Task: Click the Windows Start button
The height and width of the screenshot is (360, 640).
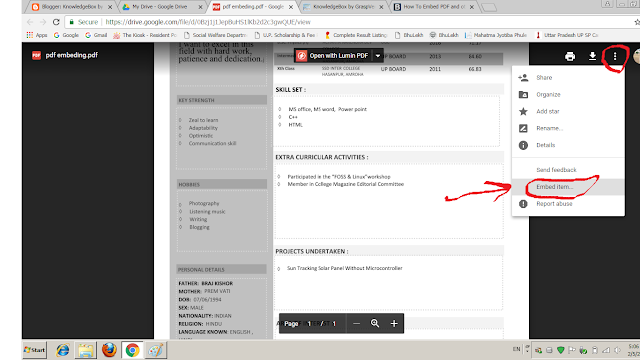Action: 34,350
